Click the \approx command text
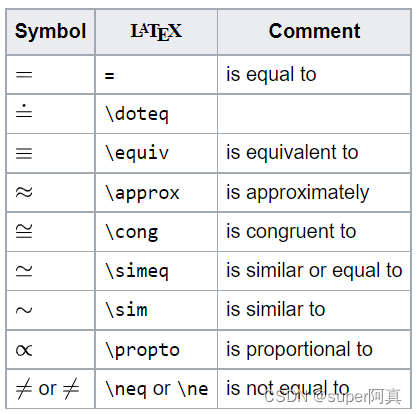The width and height of the screenshot is (417, 414). point(142,193)
